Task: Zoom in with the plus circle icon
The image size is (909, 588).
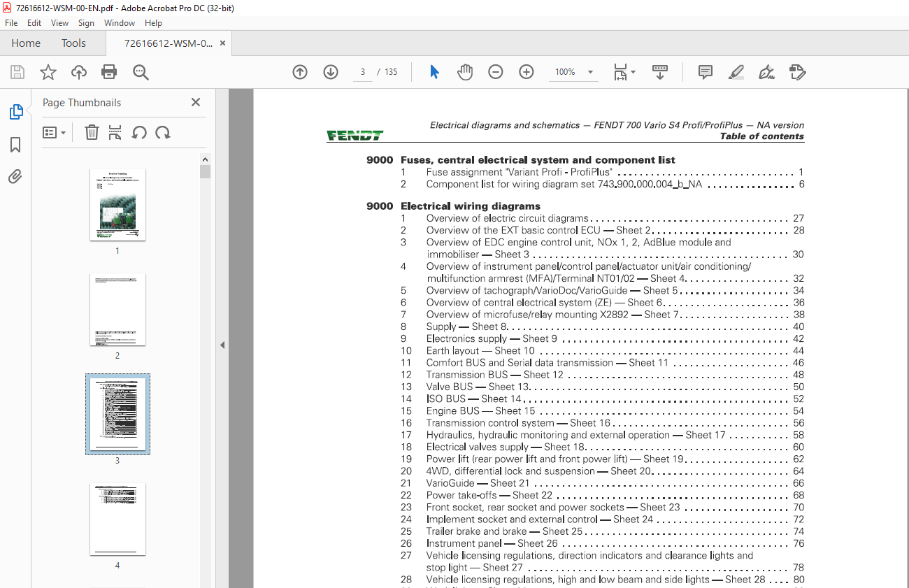Action: (x=527, y=72)
